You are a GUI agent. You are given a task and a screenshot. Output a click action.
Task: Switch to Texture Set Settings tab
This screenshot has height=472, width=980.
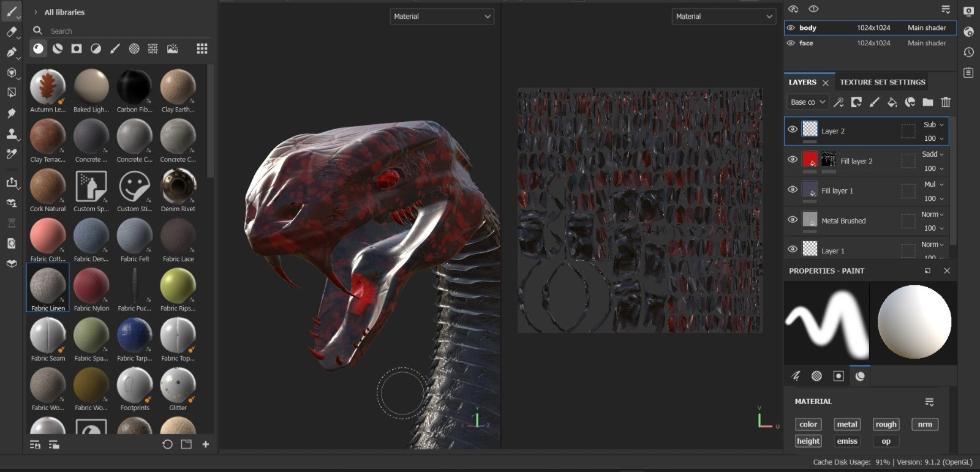coord(882,82)
